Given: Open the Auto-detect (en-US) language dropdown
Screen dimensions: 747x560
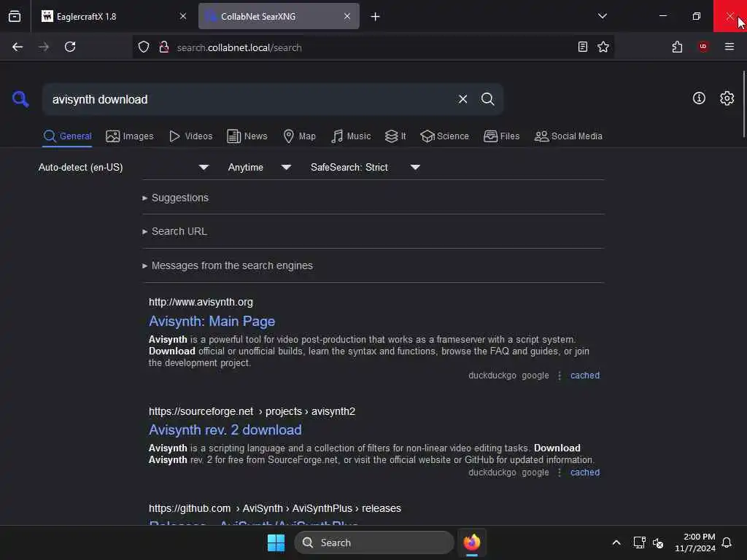Looking at the screenshot, I should point(124,167).
